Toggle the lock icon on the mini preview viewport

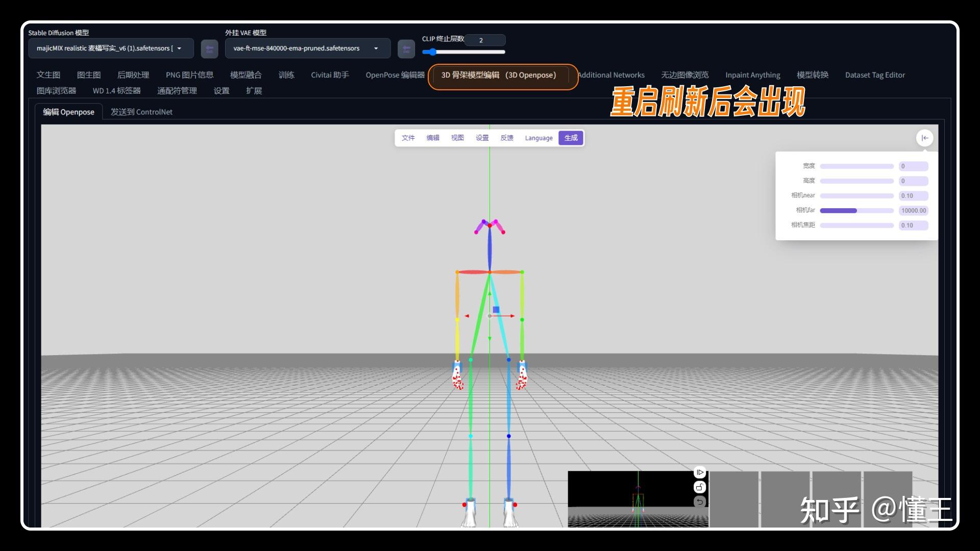(700, 487)
